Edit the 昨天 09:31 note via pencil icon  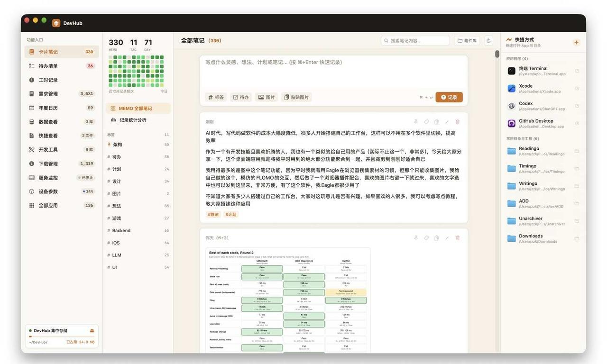coord(447,238)
